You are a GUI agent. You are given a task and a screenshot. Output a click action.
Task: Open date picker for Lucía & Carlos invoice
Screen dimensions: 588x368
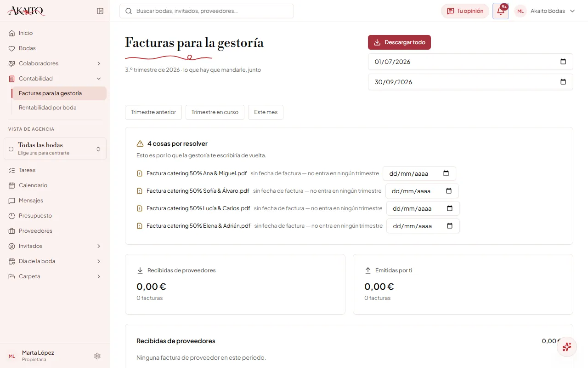point(450,208)
